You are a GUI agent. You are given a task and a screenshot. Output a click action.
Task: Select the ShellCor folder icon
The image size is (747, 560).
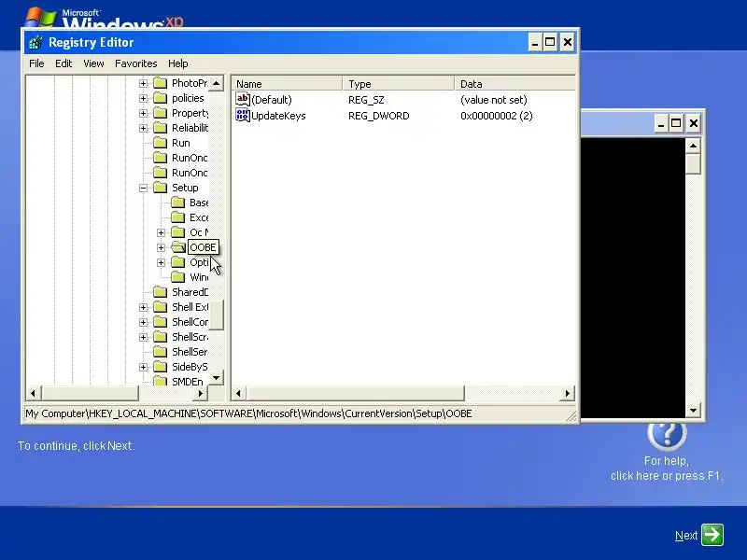(x=161, y=322)
